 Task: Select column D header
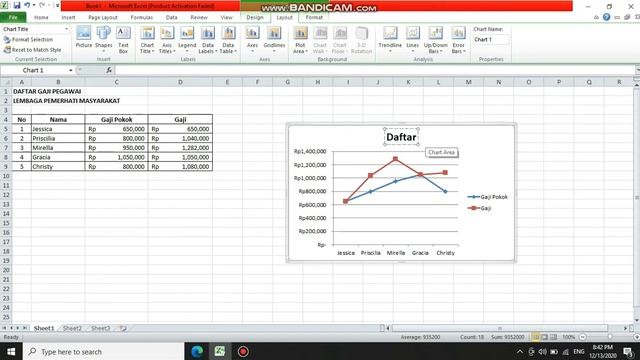point(180,82)
